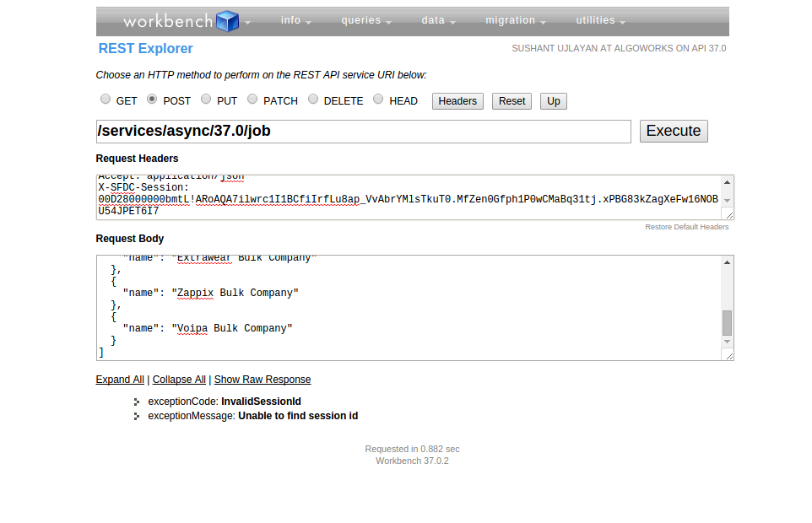Select the GET method radio button
The image size is (812, 523).
tap(106, 100)
